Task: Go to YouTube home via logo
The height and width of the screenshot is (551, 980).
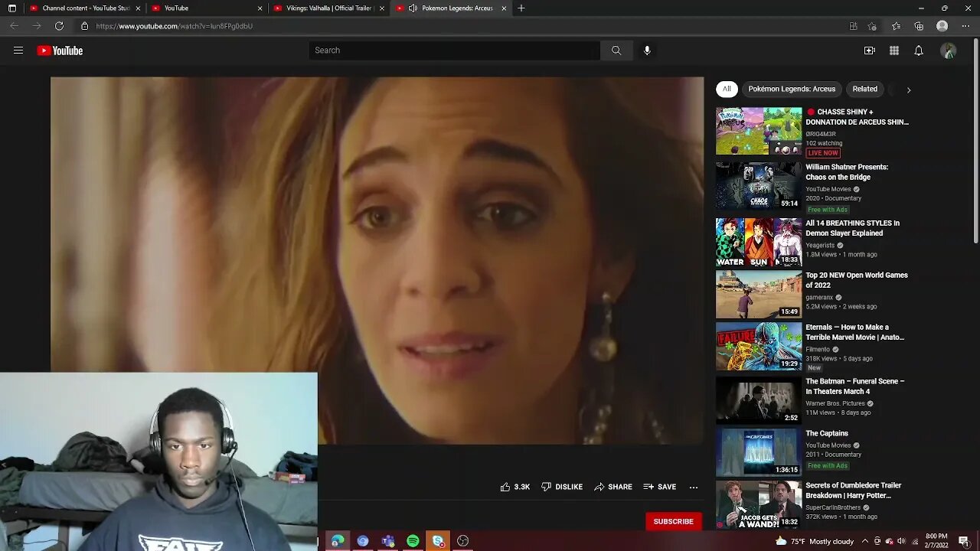Action: point(60,51)
